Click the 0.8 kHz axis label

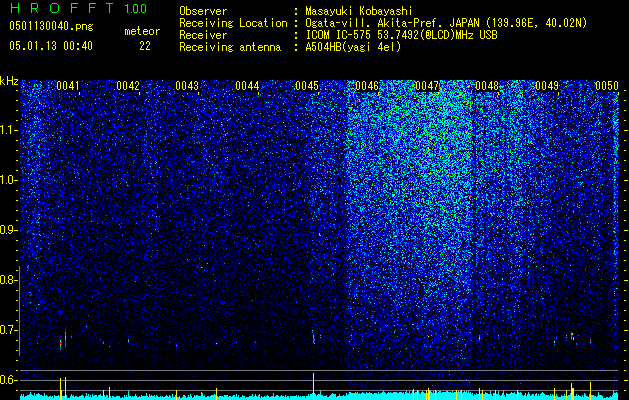[8, 280]
